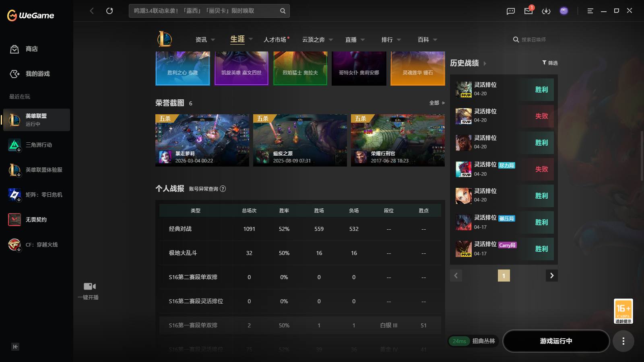Open the Carry局 win match on 04-17
This screenshot has height=362, width=644.
click(504, 249)
